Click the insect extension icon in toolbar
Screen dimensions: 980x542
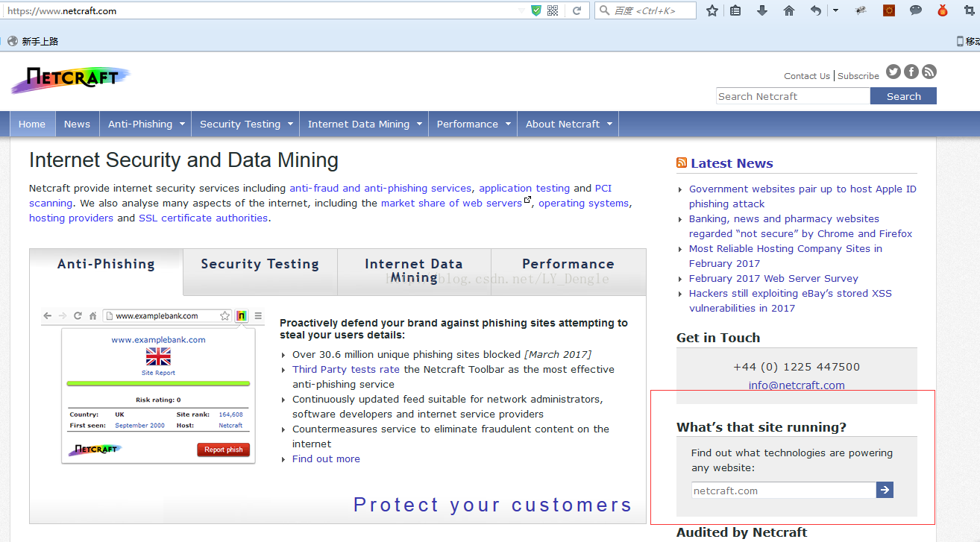[x=861, y=10]
